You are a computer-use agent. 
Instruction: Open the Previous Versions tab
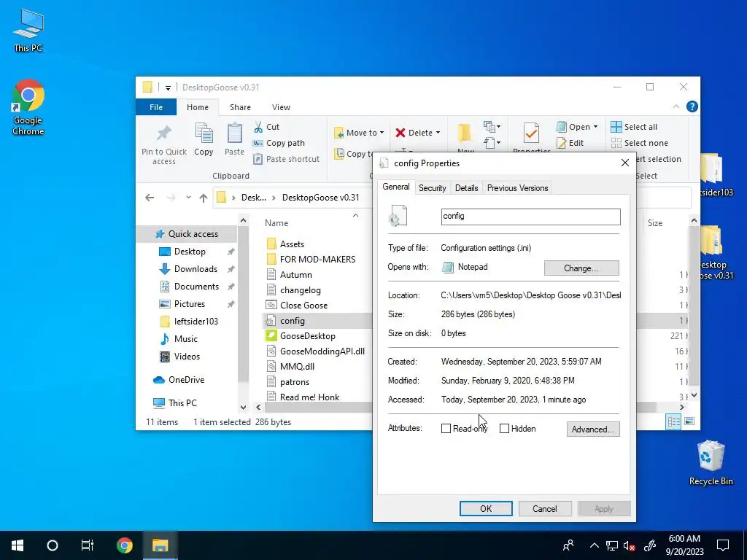517,188
